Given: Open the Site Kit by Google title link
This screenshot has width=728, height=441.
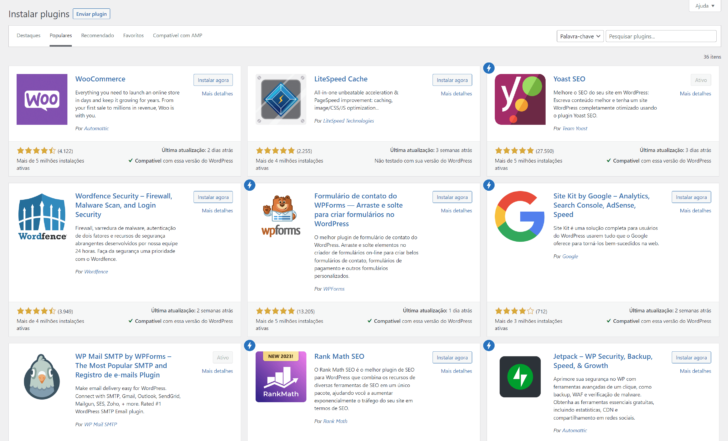Looking at the screenshot, I should (x=601, y=205).
